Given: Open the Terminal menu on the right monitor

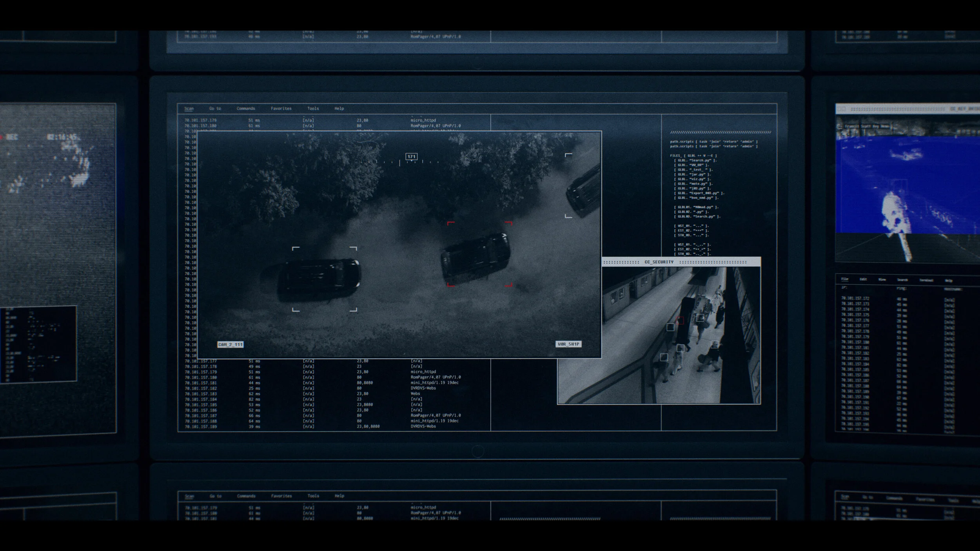Looking at the screenshot, I should tap(926, 280).
